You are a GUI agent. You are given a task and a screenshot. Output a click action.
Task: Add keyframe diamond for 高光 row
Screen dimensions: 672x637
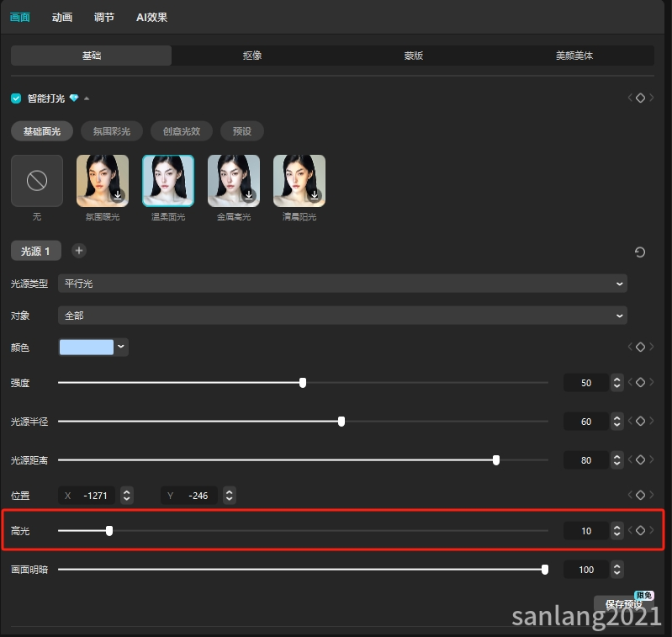640,531
